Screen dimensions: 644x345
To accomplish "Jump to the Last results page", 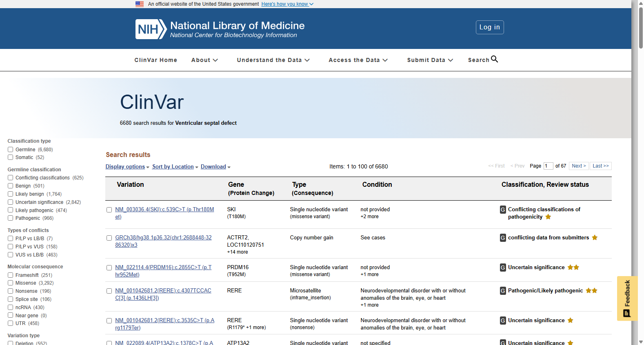I will coord(601,166).
